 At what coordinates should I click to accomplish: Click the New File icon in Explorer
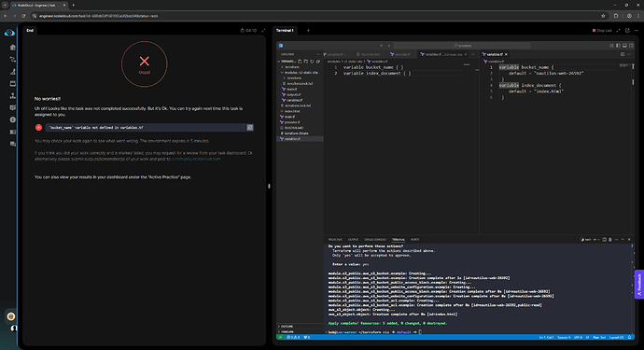(x=300, y=62)
